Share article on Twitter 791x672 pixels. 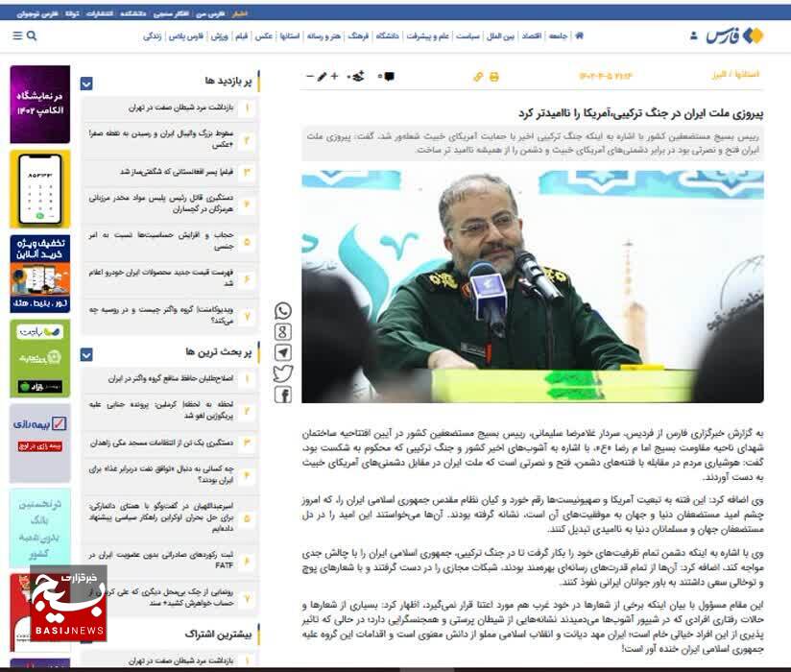pyautogui.click(x=283, y=373)
